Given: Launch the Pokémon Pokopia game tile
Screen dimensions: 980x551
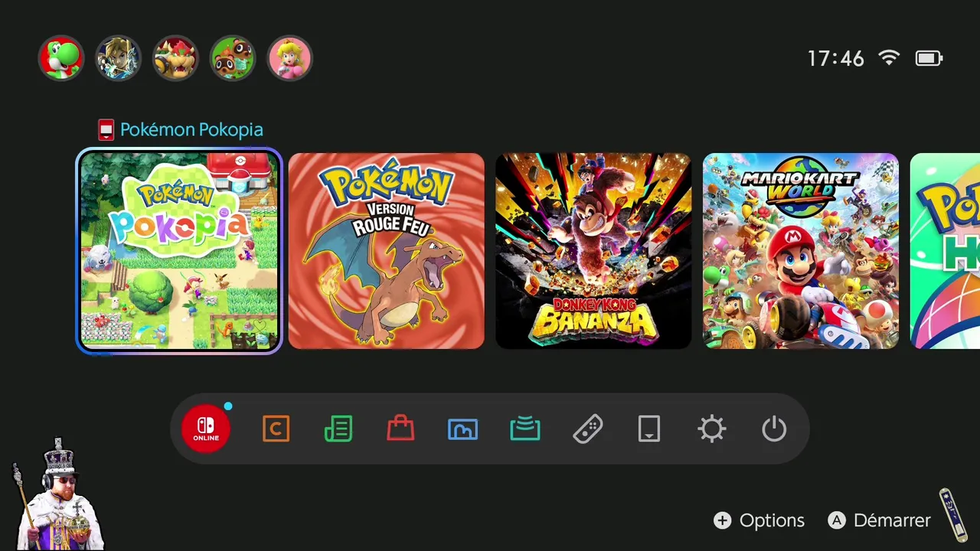Looking at the screenshot, I should click(179, 251).
